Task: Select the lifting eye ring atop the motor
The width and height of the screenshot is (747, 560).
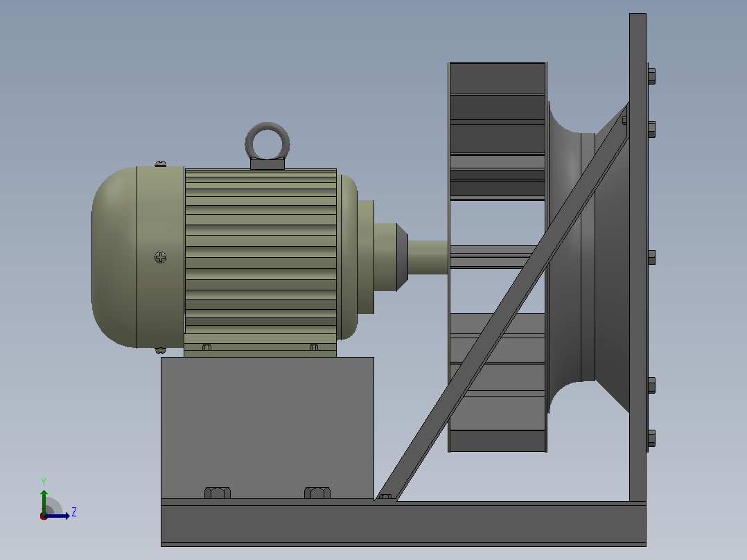Action: point(267,141)
